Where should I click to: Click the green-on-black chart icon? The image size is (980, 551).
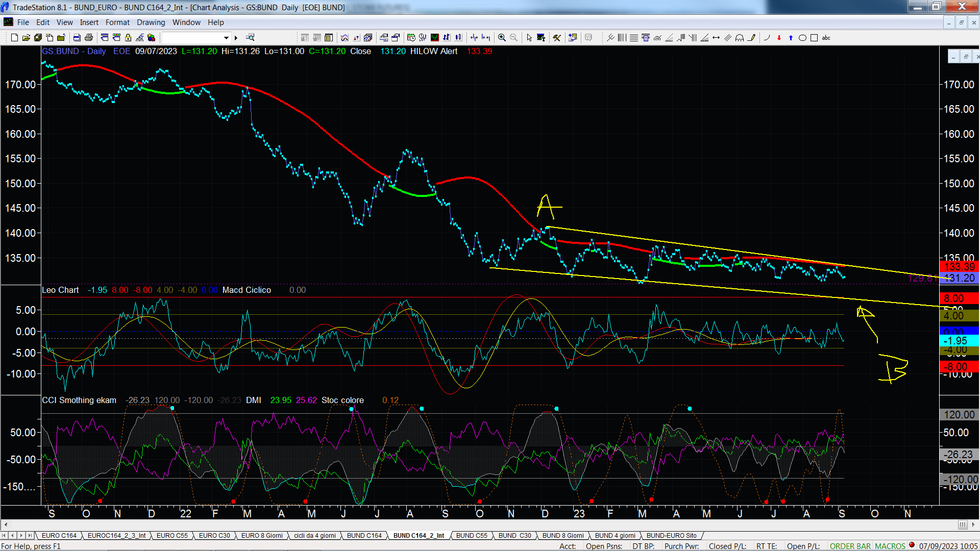point(434,38)
